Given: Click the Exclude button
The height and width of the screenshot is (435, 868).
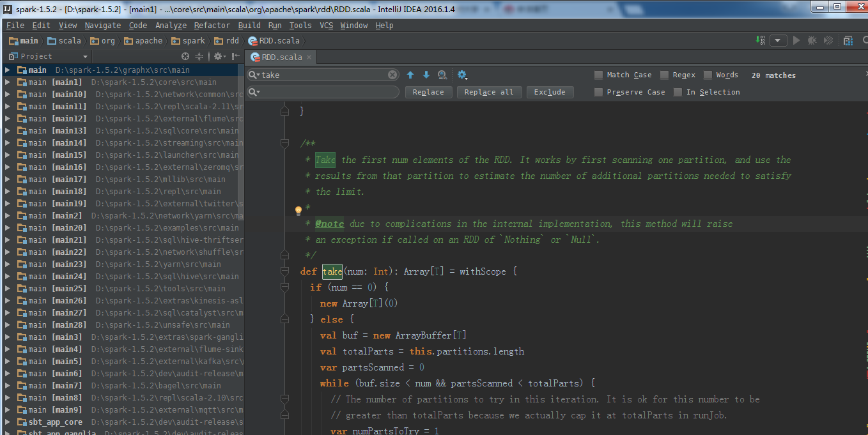Looking at the screenshot, I should tap(550, 92).
